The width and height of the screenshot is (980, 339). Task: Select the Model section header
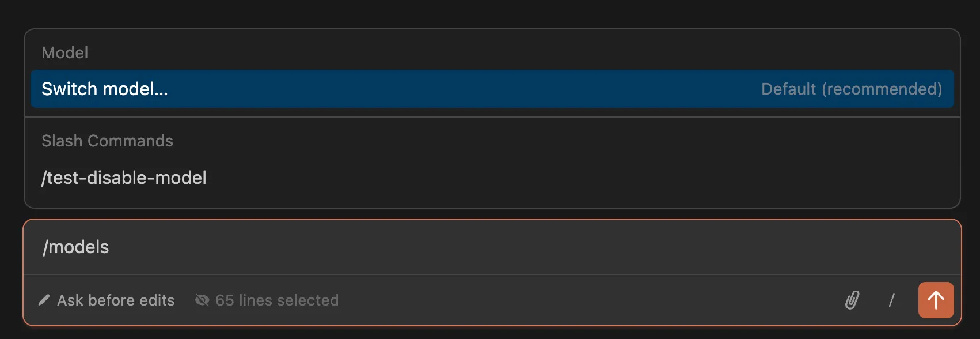(x=64, y=52)
